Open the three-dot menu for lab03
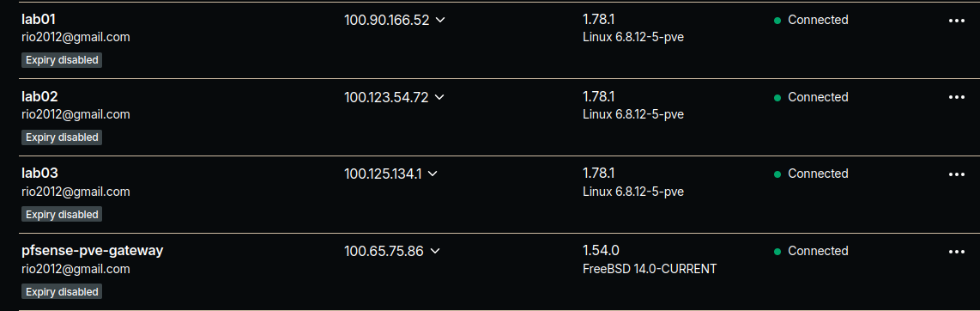 (x=956, y=174)
